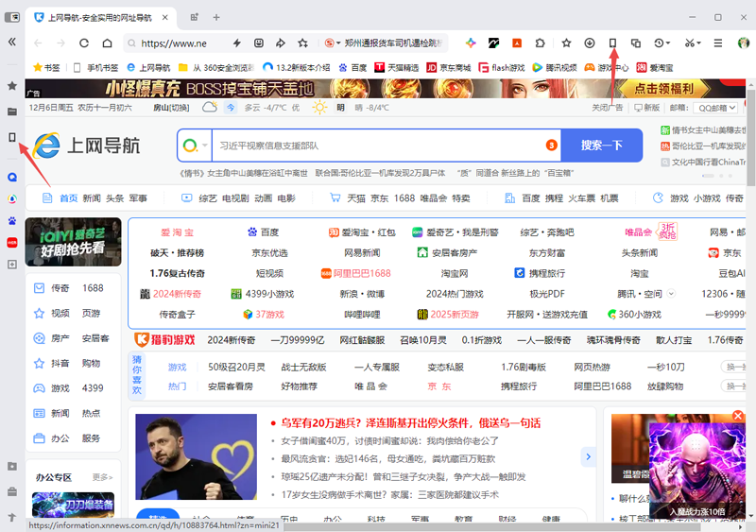Open the history icon dropdown arrow
756x532 pixels.
pyautogui.click(x=668, y=43)
